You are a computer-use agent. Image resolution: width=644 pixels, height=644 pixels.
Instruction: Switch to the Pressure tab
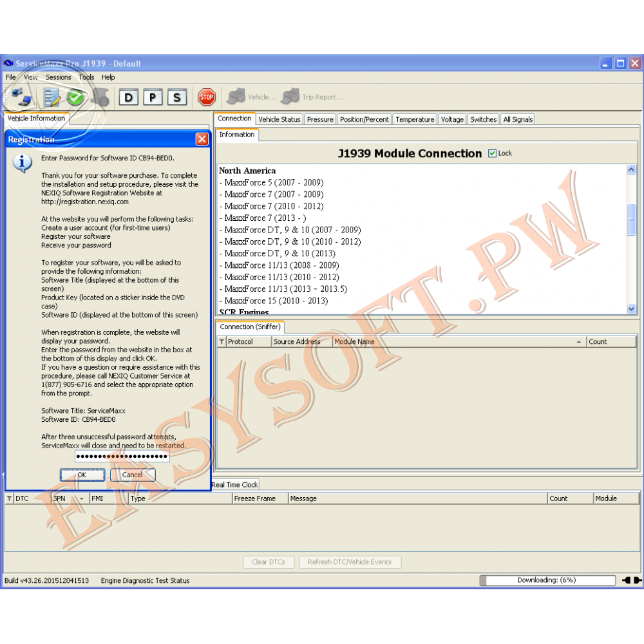320,120
